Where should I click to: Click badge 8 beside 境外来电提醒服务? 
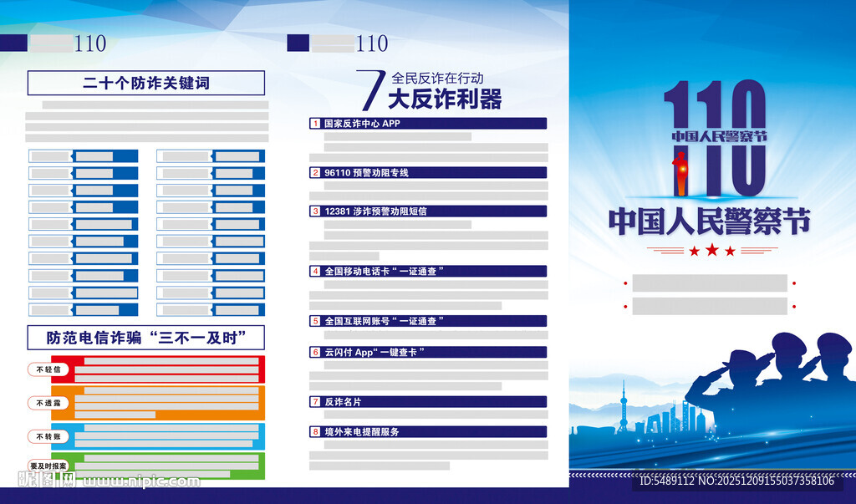(313, 432)
